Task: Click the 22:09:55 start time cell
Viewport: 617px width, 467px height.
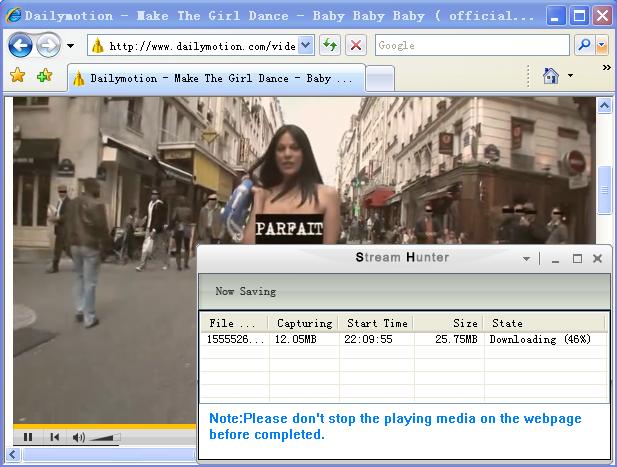Action: [x=368, y=339]
